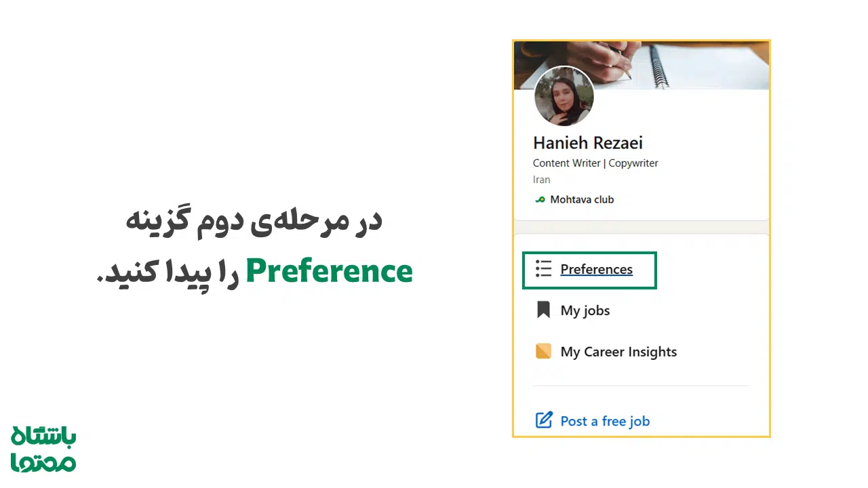The image size is (868, 488).
Task: Click the Post a free job link
Action: click(605, 420)
